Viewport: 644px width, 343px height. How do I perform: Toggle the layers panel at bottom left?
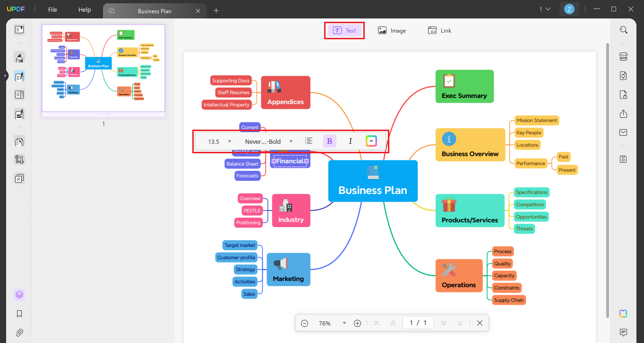click(19, 294)
